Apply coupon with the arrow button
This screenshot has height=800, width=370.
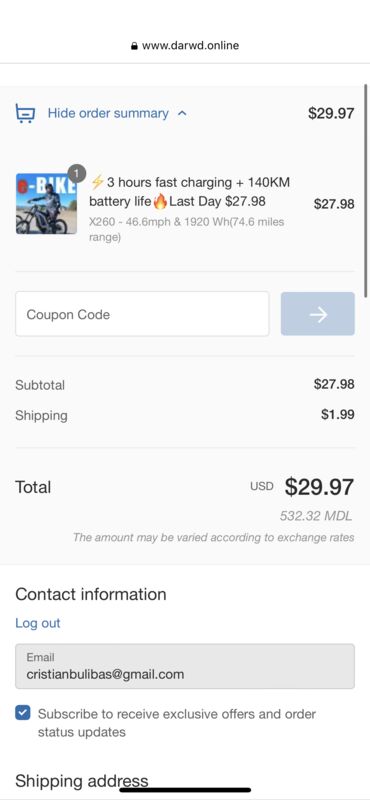click(x=317, y=314)
